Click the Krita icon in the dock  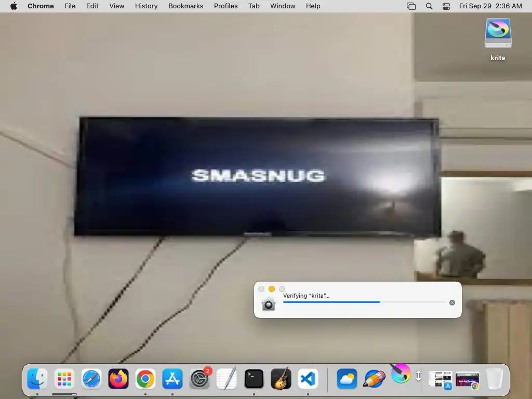(400, 373)
